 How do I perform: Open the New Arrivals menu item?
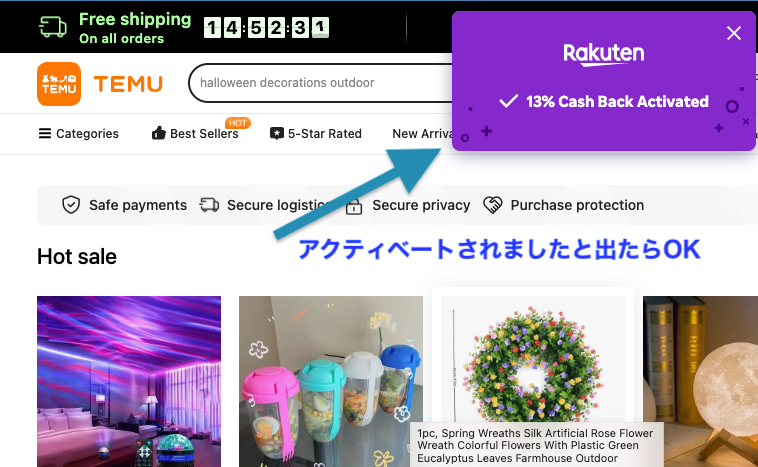tap(423, 133)
